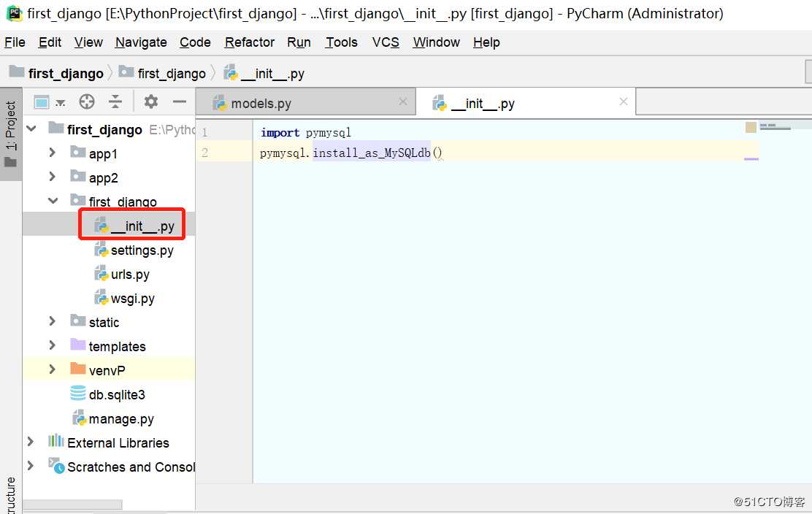Open the Window menu
The height and width of the screenshot is (514, 812).
tap(436, 42)
